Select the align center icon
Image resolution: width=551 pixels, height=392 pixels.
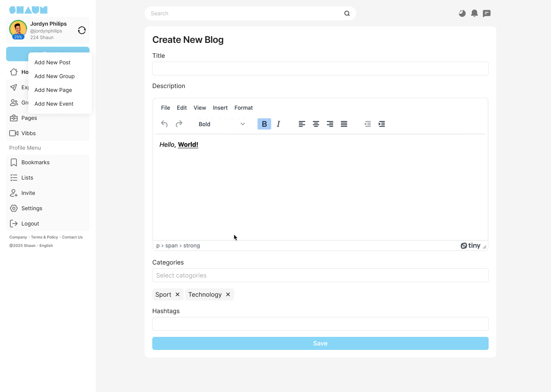tap(316, 124)
